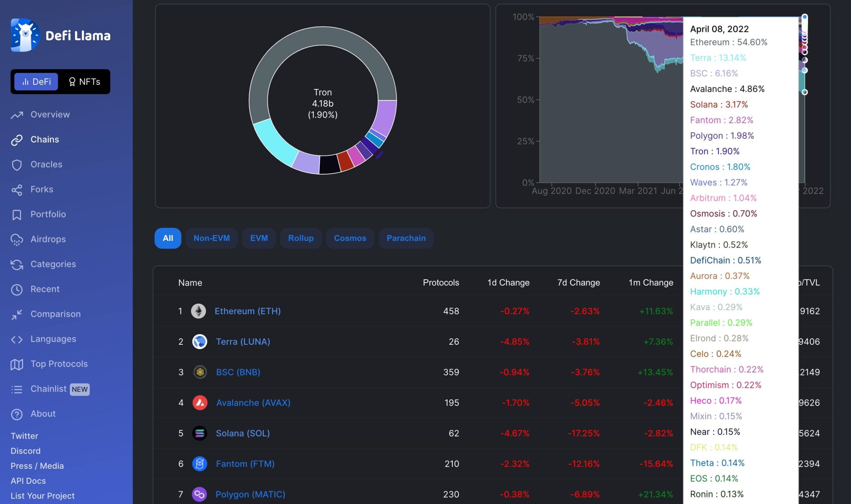Open the Polygon (MATIC) chain link
Image resolution: width=851 pixels, height=504 pixels.
[x=250, y=494]
